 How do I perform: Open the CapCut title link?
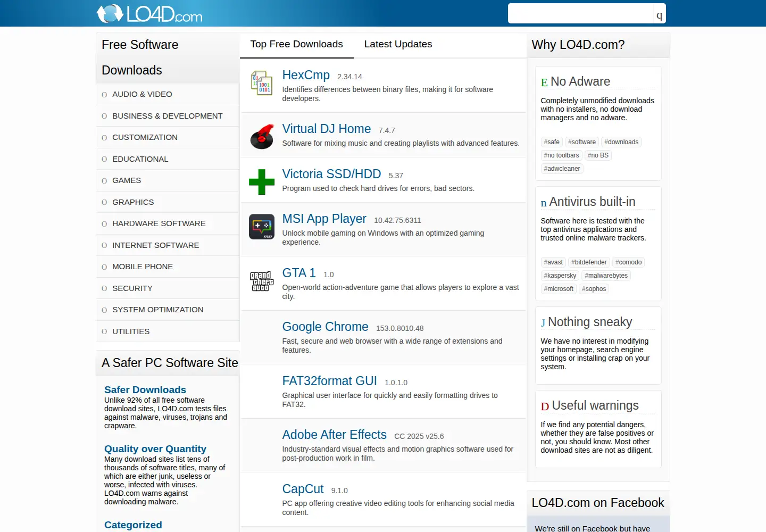303,489
